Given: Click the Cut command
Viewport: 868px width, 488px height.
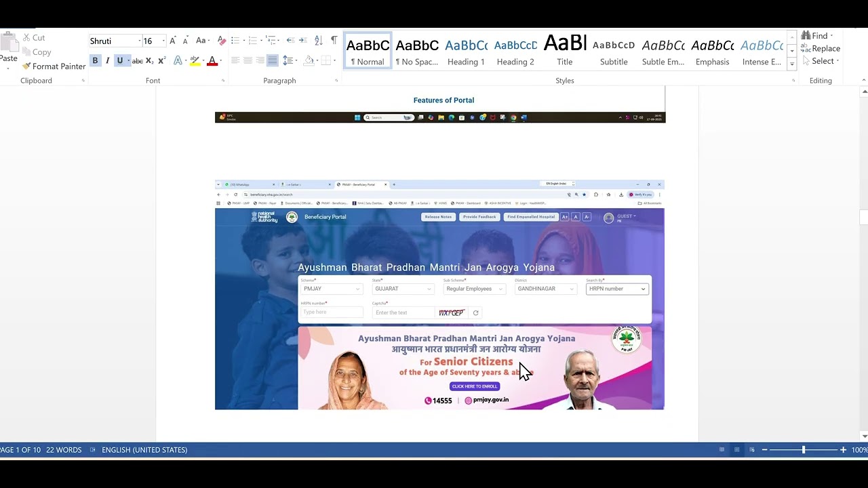Looking at the screenshot, I should (34, 38).
